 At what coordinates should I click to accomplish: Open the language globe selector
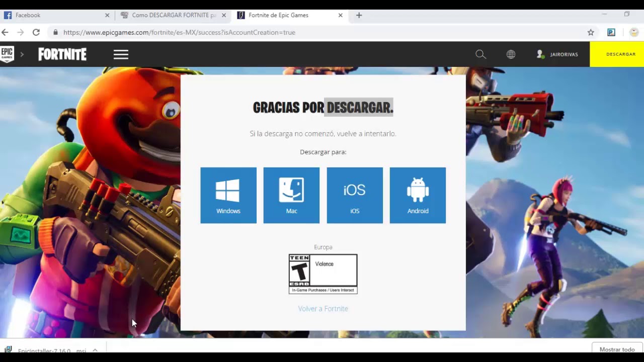pyautogui.click(x=511, y=54)
